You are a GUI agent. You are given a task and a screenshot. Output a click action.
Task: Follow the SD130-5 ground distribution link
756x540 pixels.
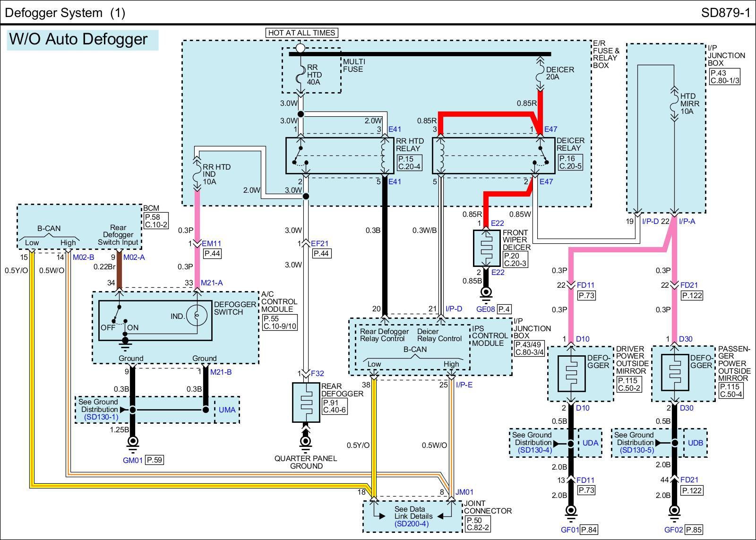637,450
